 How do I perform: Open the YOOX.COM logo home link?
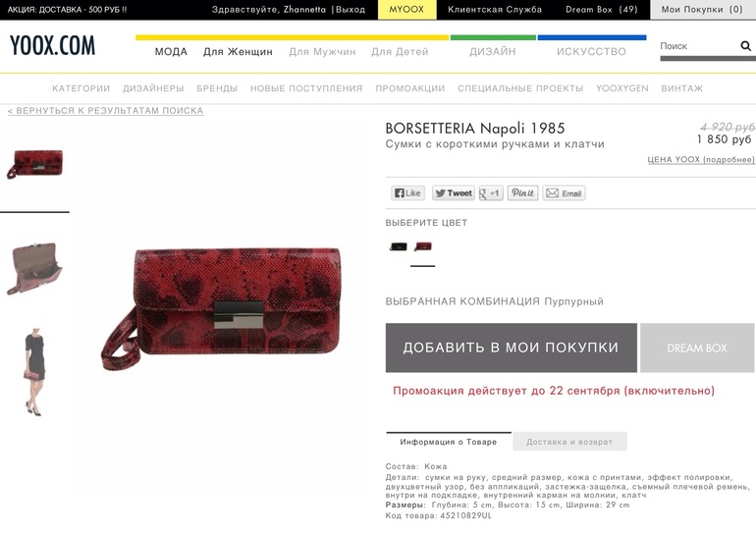(x=53, y=46)
